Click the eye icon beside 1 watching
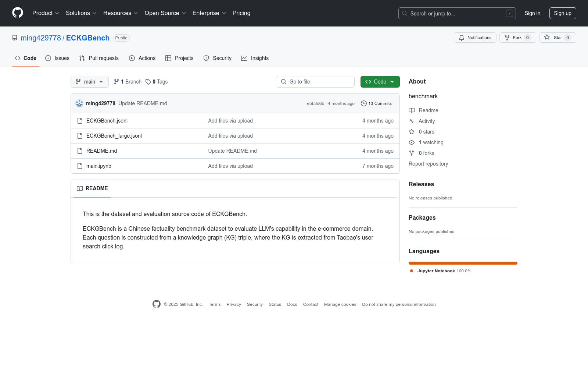The width and height of the screenshot is (588, 368). (x=412, y=142)
